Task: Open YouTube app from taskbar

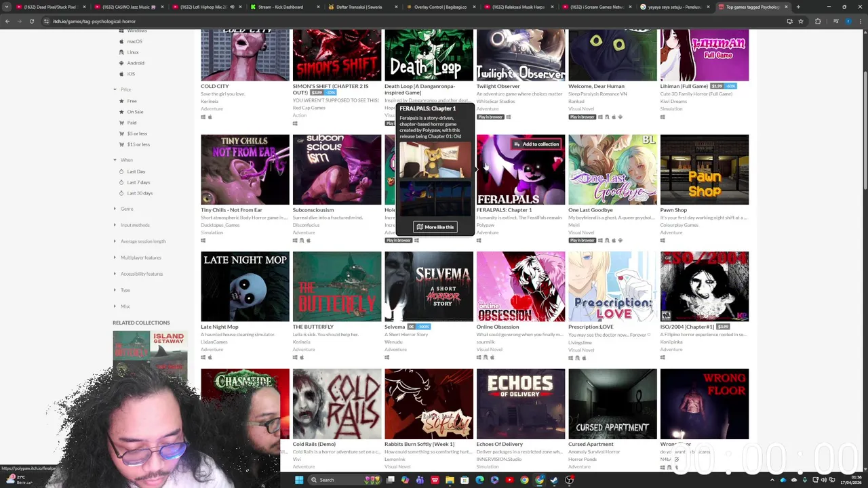Action: [509, 480]
